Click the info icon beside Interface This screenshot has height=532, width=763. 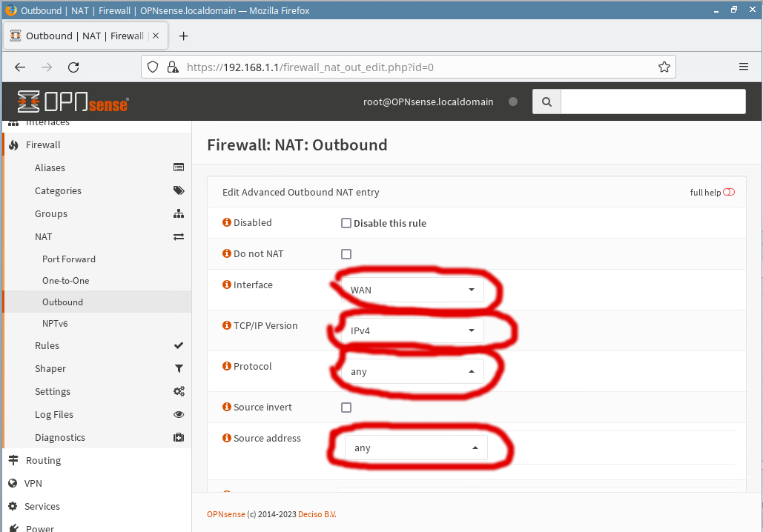(227, 285)
